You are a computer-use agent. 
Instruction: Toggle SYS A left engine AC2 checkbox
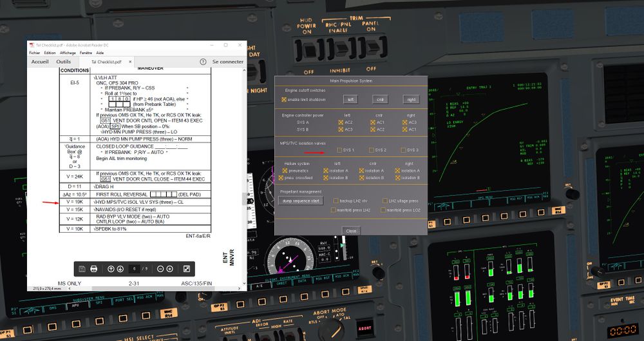click(341, 122)
